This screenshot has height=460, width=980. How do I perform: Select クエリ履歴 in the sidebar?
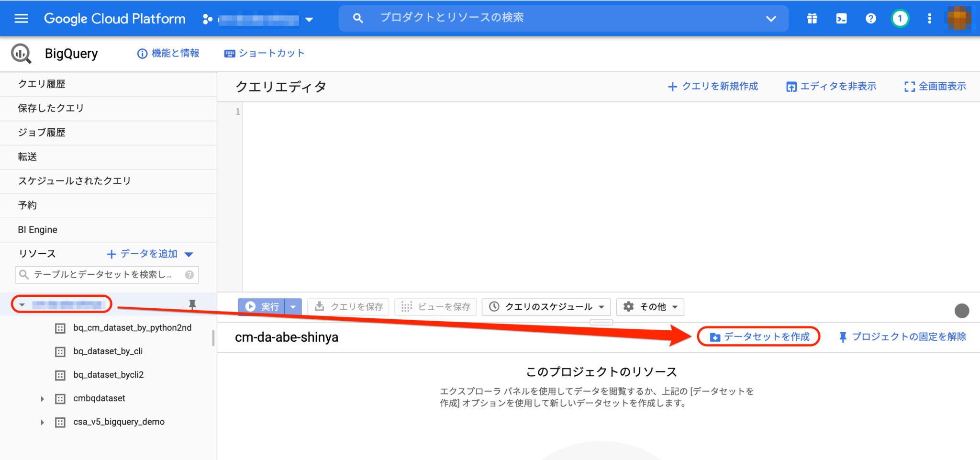click(x=42, y=84)
